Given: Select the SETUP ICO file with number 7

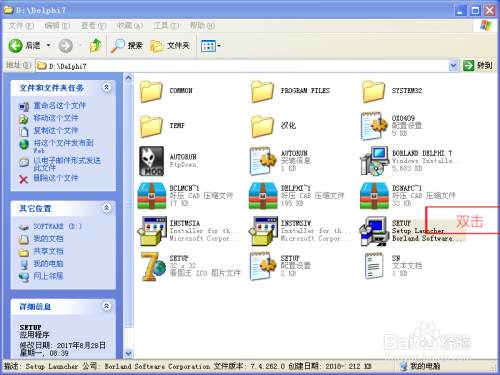Looking at the screenshot, I should pos(153,266).
